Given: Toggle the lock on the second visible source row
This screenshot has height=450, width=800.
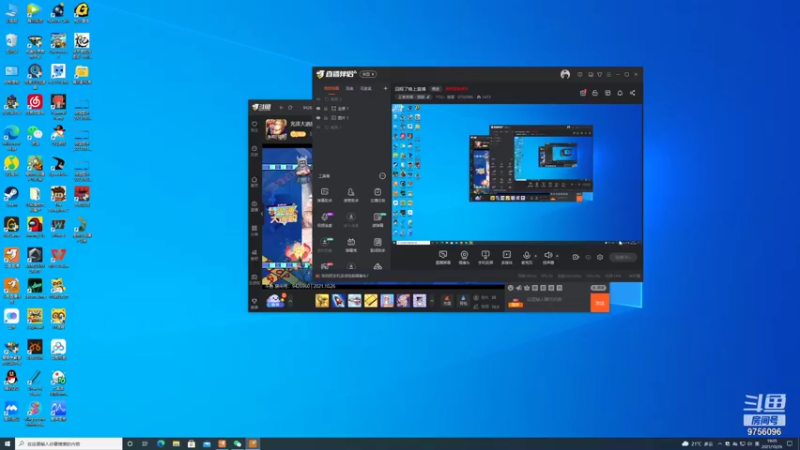Looking at the screenshot, I should coord(326,118).
